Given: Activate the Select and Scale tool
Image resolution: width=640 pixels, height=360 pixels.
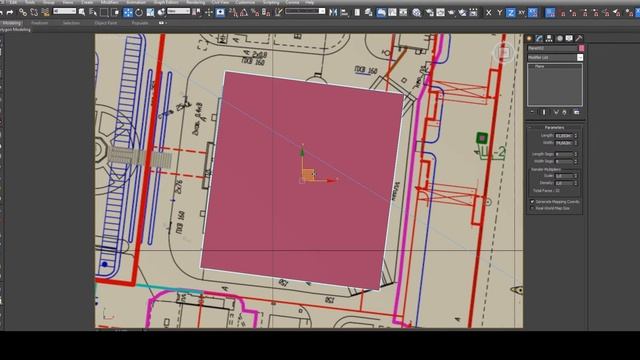Looking at the screenshot, I should click(x=151, y=13).
